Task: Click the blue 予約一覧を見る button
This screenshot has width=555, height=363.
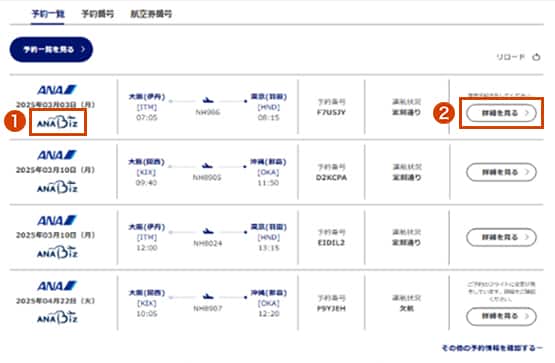Action: click(51, 50)
